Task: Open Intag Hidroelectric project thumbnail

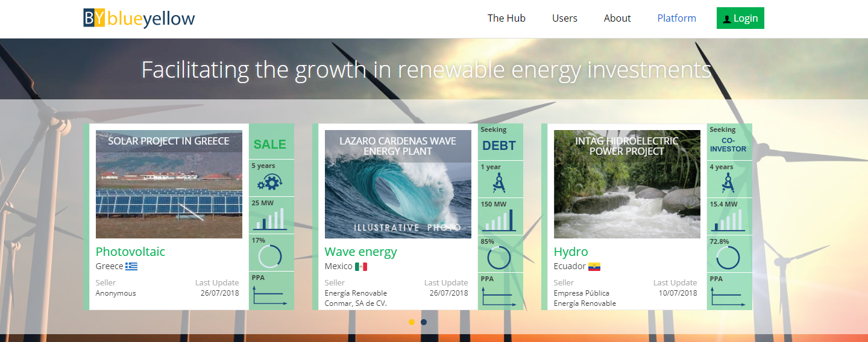Action: (x=627, y=184)
